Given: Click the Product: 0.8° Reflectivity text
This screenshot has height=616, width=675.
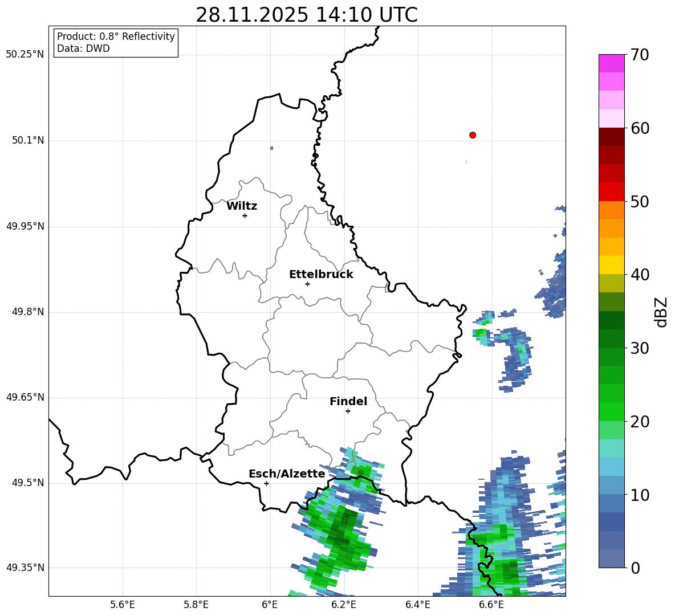Looking at the screenshot, I should coord(116,36).
